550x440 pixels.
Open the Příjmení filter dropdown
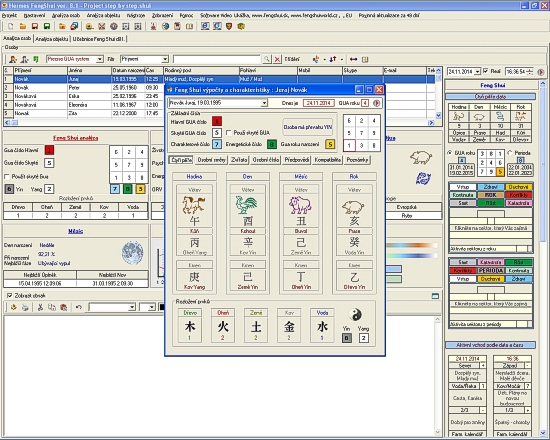pyautogui.click(x=165, y=59)
